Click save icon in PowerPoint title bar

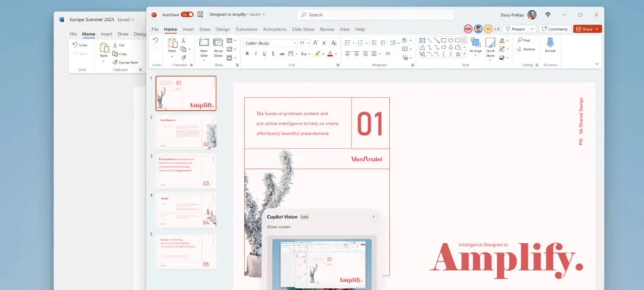201,14
